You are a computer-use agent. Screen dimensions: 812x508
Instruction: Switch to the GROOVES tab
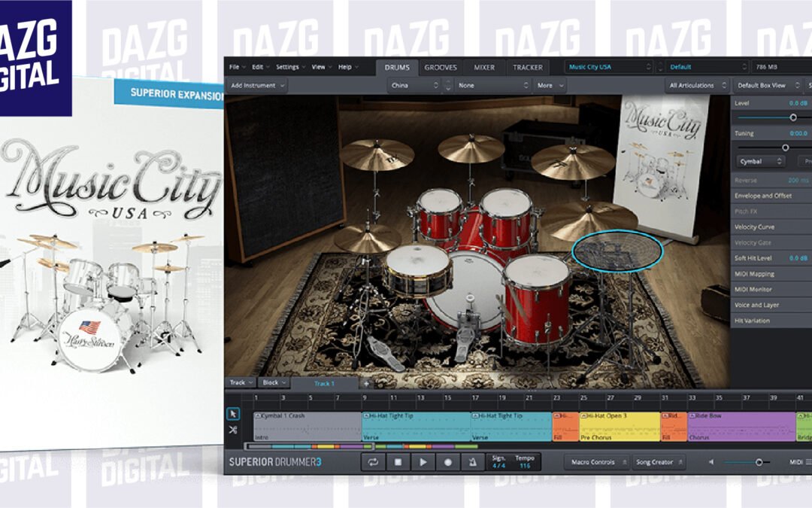coord(441,68)
